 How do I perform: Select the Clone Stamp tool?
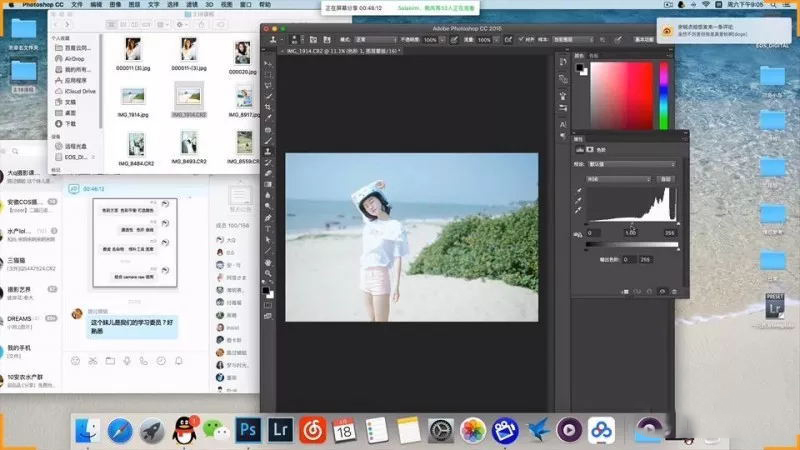(268, 152)
